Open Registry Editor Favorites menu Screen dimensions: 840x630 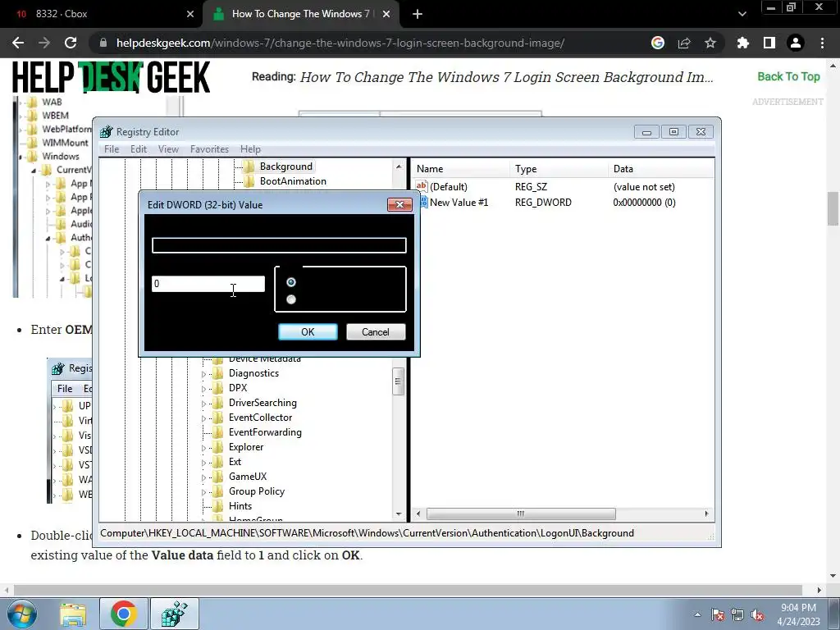coord(209,149)
